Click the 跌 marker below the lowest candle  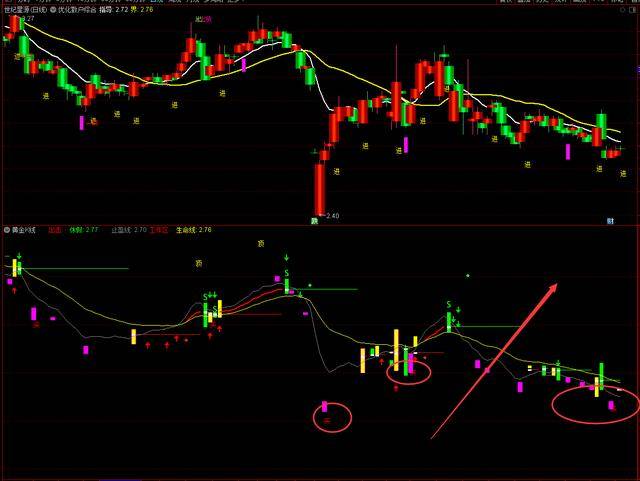pyautogui.click(x=314, y=221)
